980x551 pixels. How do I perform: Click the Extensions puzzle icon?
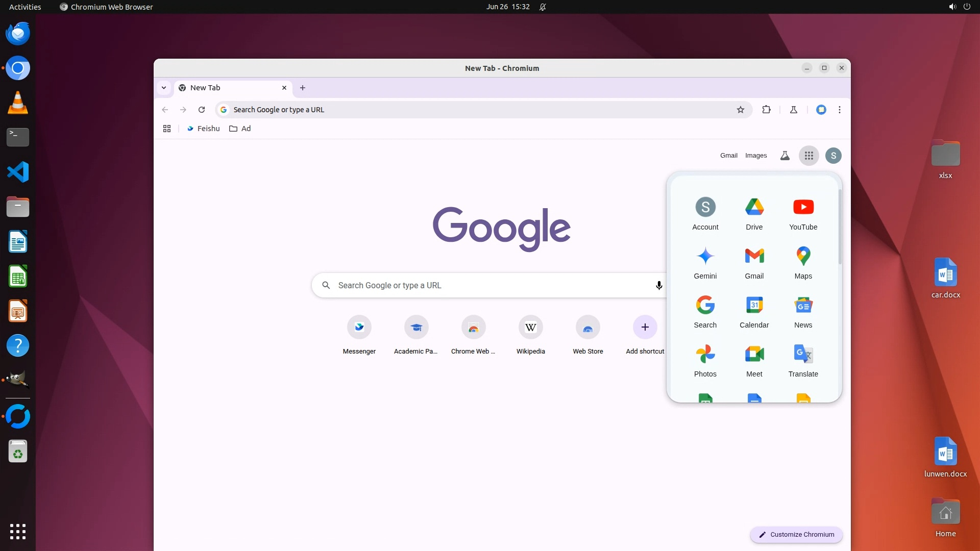tap(766, 110)
